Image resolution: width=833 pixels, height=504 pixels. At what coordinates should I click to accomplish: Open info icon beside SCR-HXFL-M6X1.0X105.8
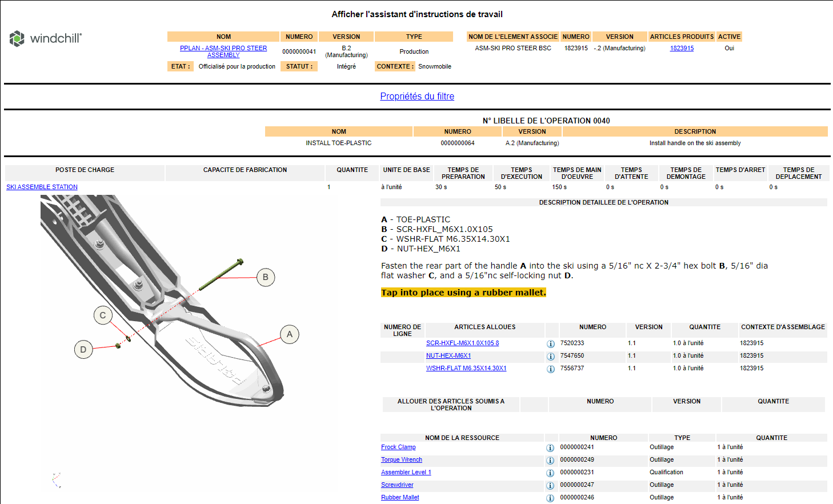click(550, 343)
